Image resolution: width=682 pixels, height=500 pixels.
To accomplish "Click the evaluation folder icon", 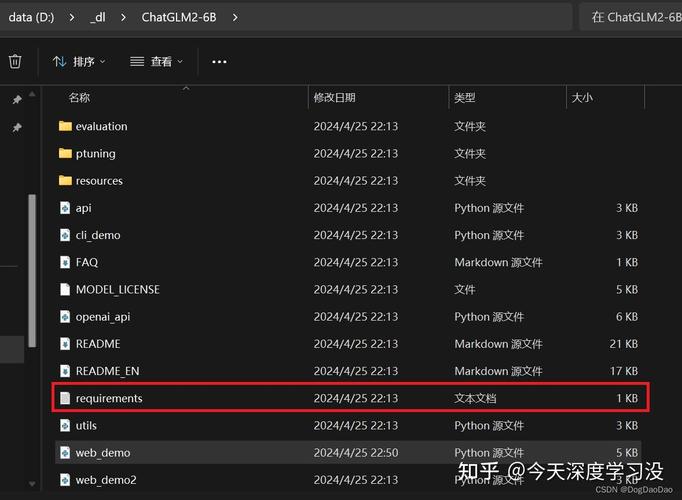I will pos(65,126).
